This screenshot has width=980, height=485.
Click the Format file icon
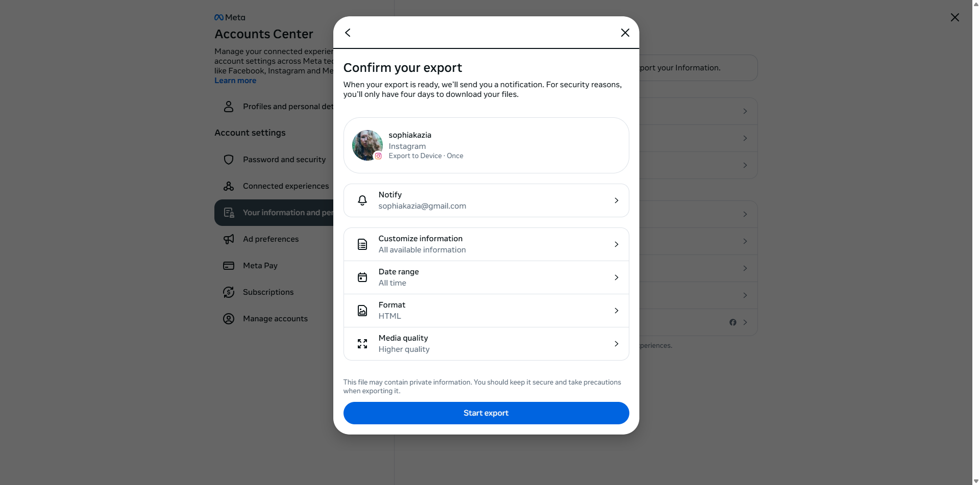click(x=362, y=311)
